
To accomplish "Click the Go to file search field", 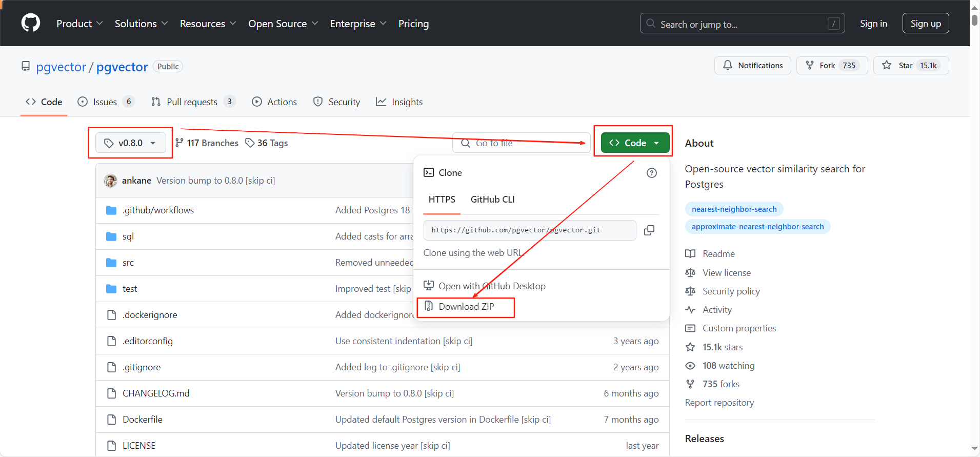I will pyautogui.click(x=521, y=143).
